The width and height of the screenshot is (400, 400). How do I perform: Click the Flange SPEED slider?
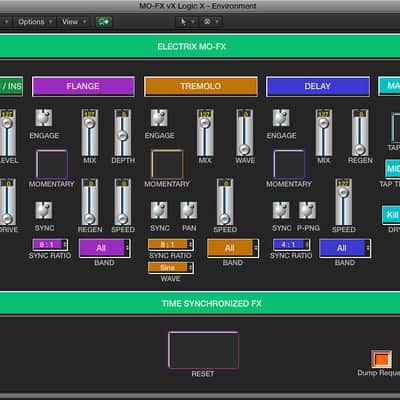pyautogui.click(x=123, y=202)
